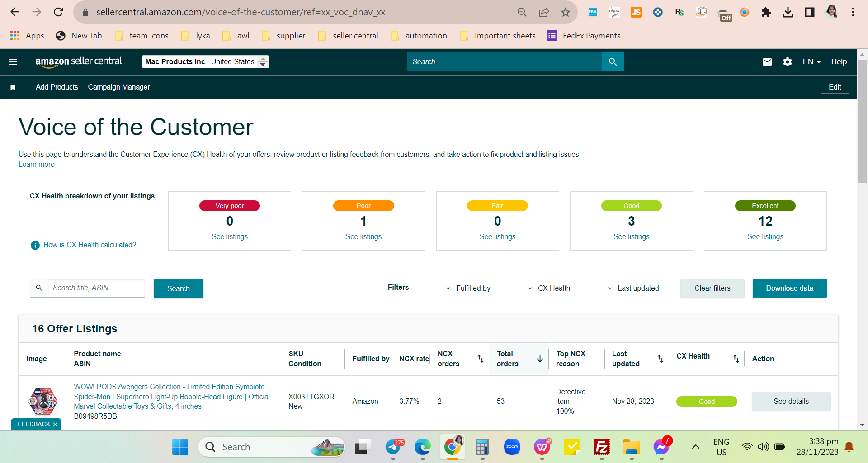Sort by Total orders column
This screenshot has width=868, height=463.
(x=540, y=359)
